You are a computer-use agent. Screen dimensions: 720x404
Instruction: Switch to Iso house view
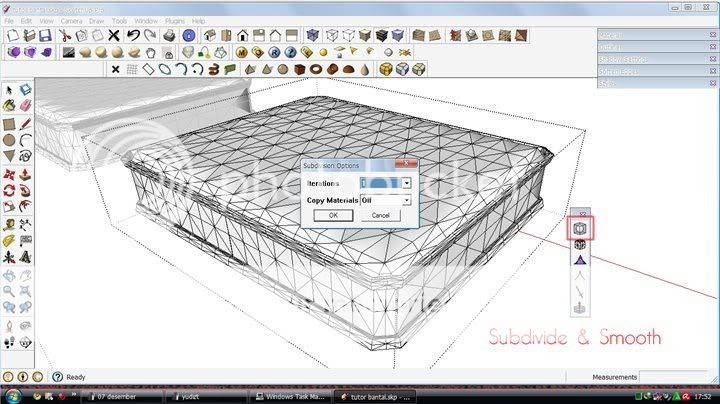tap(209, 35)
